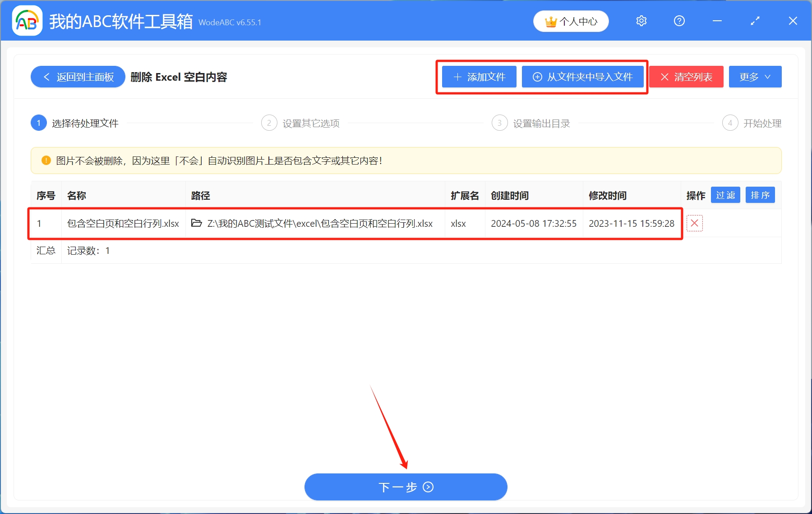Image resolution: width=812 pixels, height=514 pixels.
Task: Open the 排序 sort option
Action: click(760, 195)
